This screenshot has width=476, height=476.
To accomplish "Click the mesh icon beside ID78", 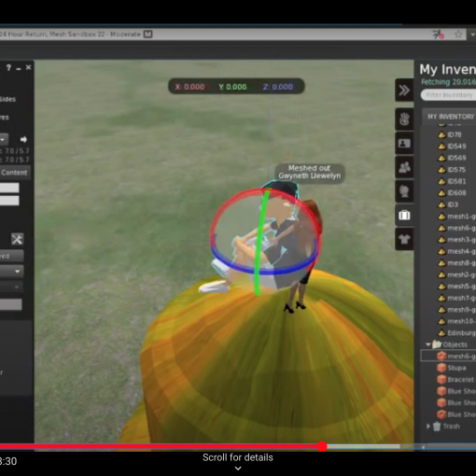I will (441, 134).
